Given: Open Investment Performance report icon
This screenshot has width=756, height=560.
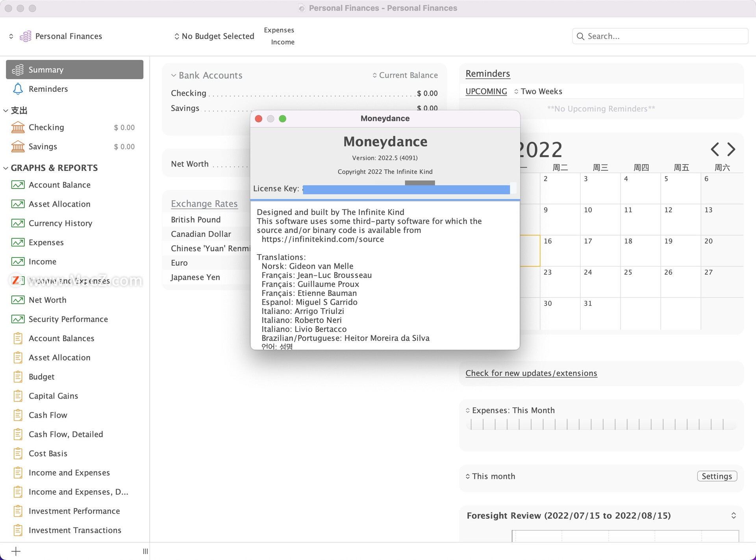Looking at the screenshot, I should pyautogui.click(x=18, y=511).
